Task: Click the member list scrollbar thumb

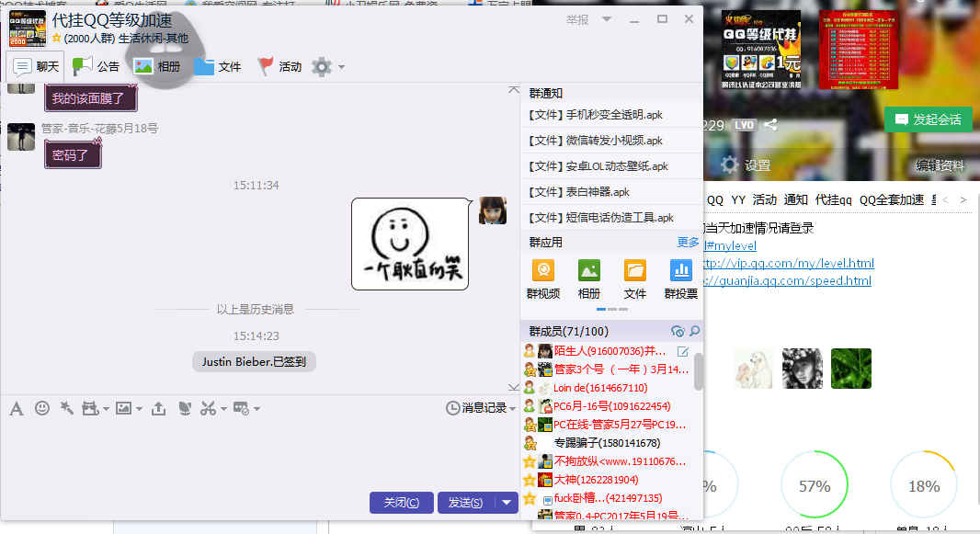Action: tap(698, 371)
